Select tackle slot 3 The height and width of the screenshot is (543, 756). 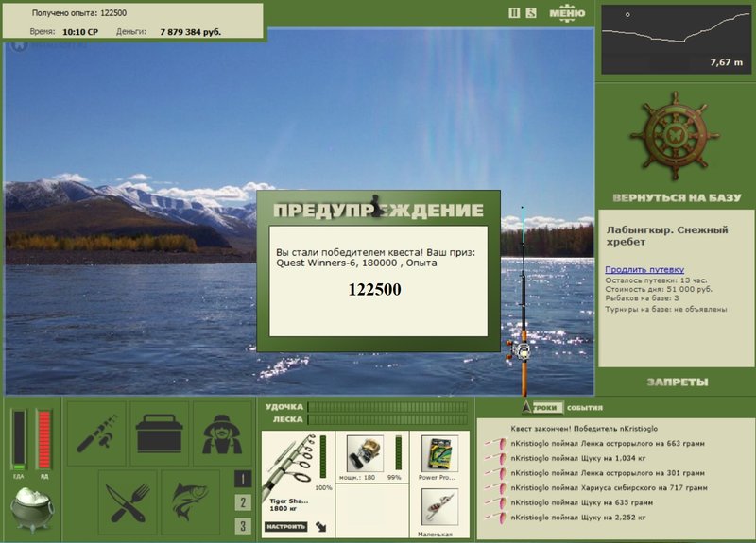click(x=243, y=526)
